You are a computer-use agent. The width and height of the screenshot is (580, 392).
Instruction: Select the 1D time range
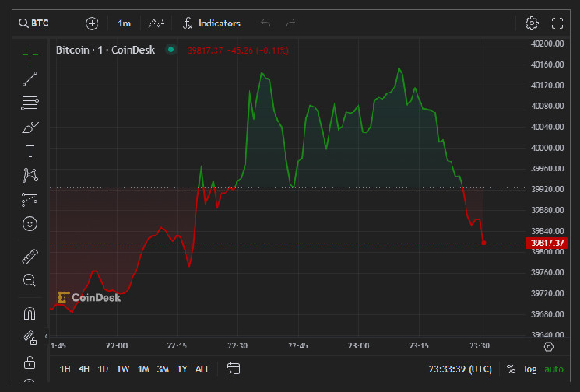[x=103, y=369]
